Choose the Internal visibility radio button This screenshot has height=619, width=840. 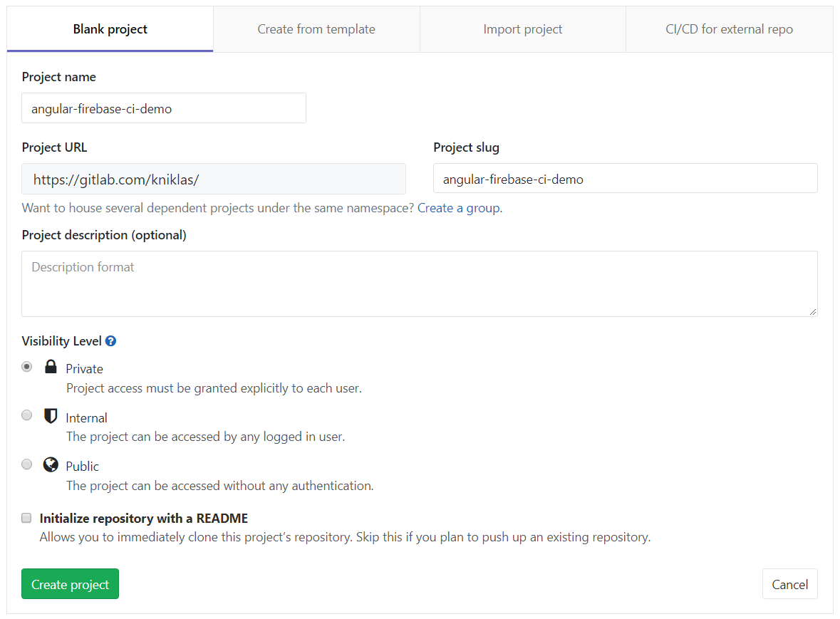click(27, 415)
